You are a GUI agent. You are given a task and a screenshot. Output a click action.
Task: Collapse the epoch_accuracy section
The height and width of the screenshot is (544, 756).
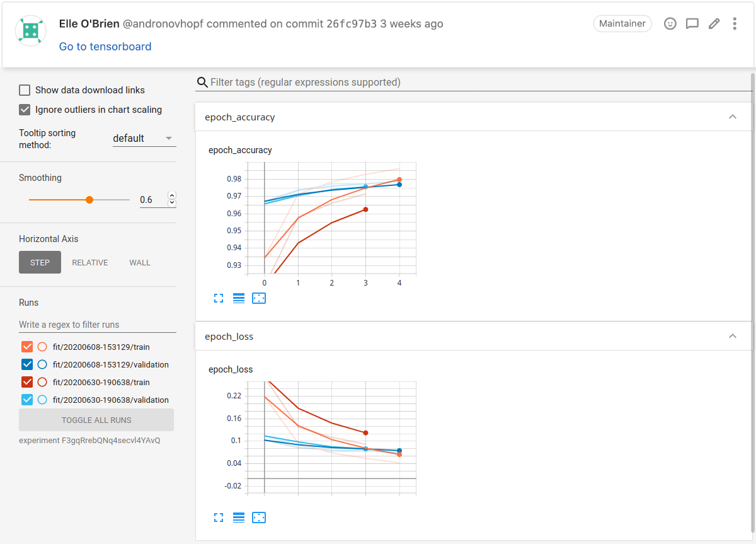(x=733, y=117)
